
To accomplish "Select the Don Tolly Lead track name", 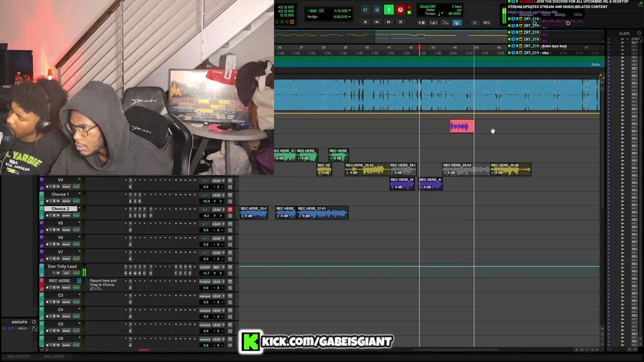I will tap(62, 266).
